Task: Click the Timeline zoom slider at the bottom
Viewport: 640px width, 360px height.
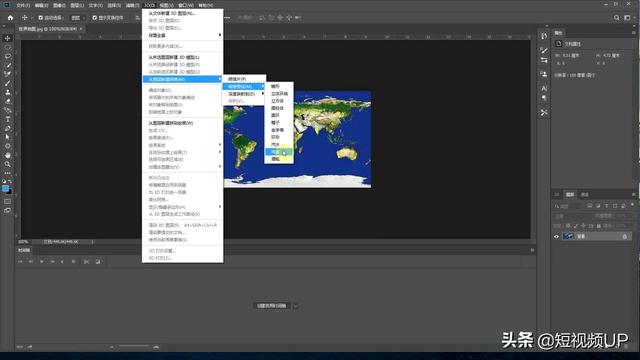Action: click(134, 347)
